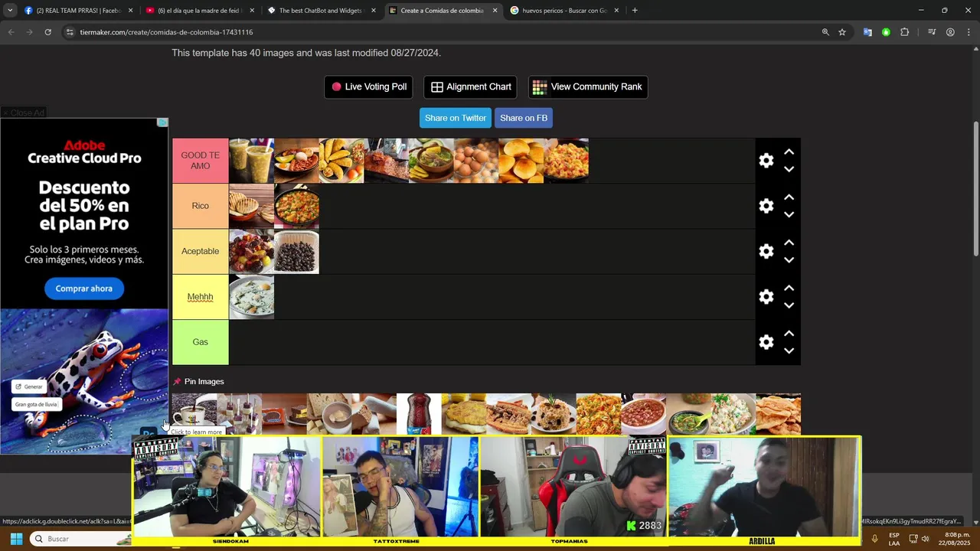Share tier list on Twitter
The height and width of the screenshot is (551, 980).
pos(456,118)
